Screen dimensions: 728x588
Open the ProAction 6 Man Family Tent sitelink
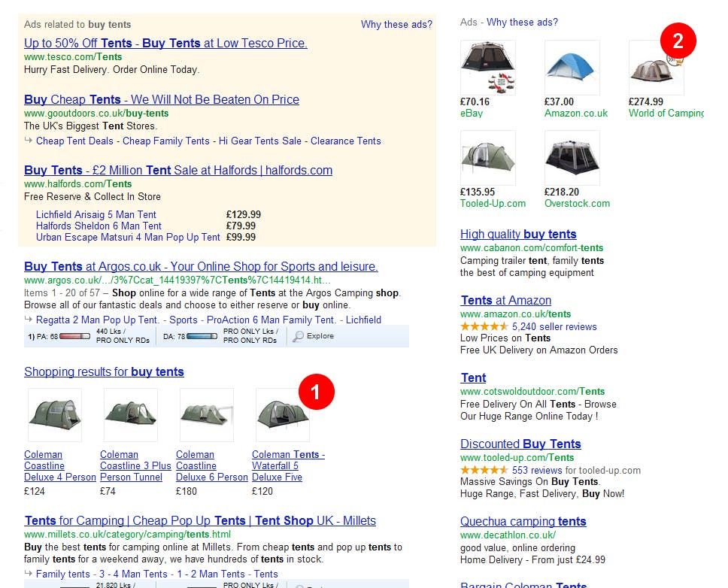pos(271,320)
